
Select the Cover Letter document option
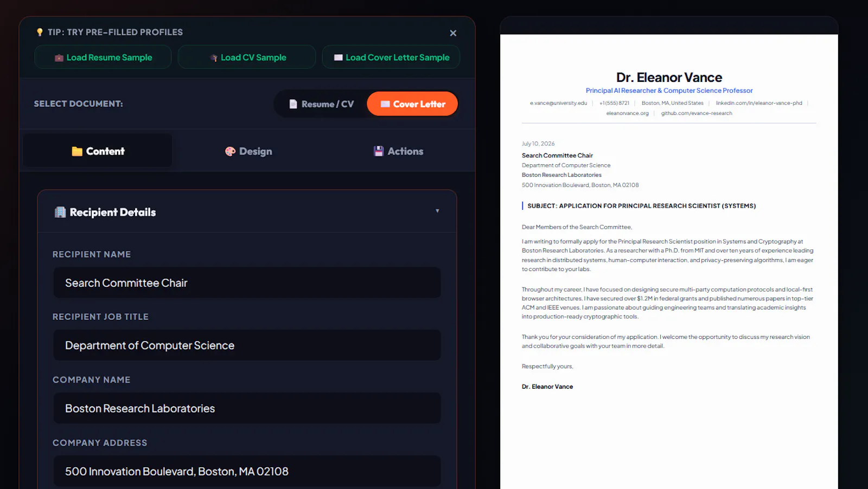[x=412, y=104]
